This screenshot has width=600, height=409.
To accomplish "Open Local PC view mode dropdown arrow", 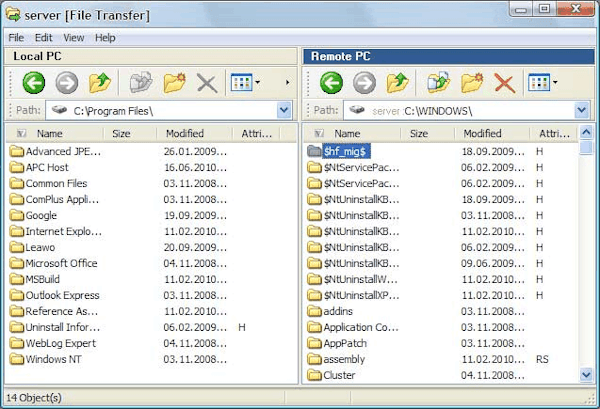I will click(258, 82).
